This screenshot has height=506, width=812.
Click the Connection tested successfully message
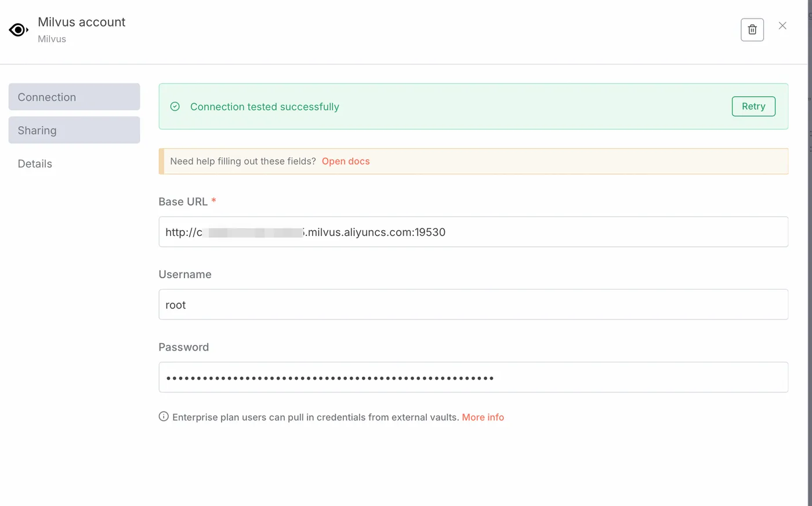[264, 107]
